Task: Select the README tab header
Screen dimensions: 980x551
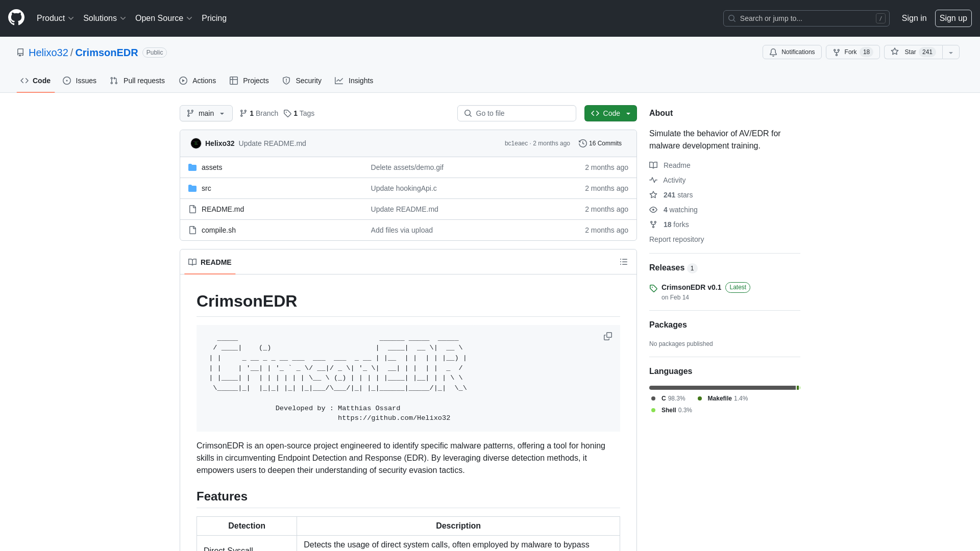Action: coord(210,262)
